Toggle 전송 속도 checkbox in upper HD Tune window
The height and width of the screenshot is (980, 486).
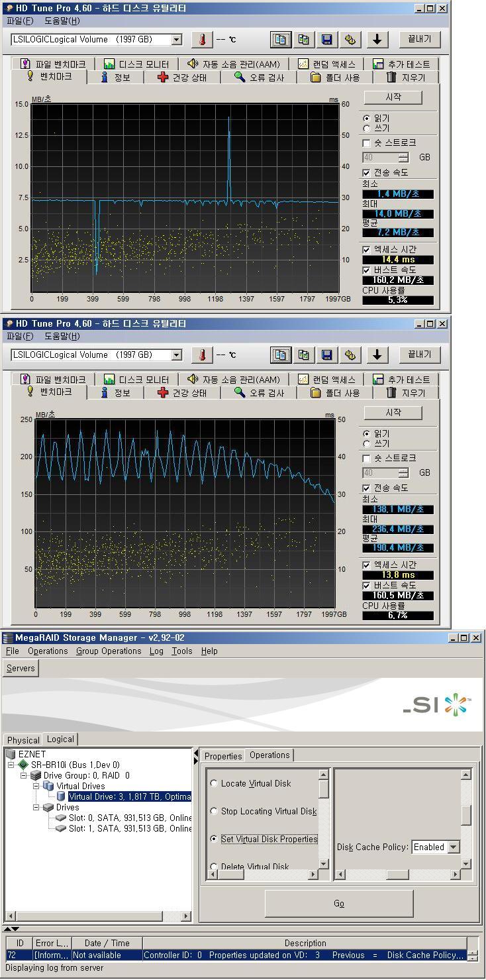click(366, 172)
